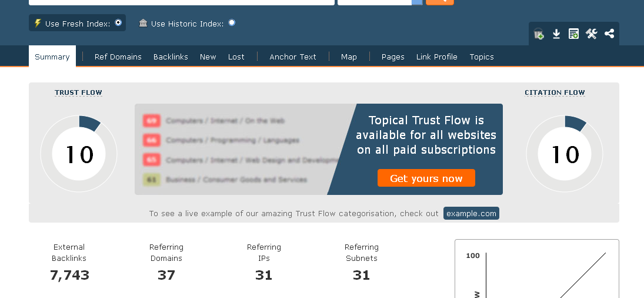
Task: Click the Topical Trust Flow banner text
Action: (x=426, y=135)
